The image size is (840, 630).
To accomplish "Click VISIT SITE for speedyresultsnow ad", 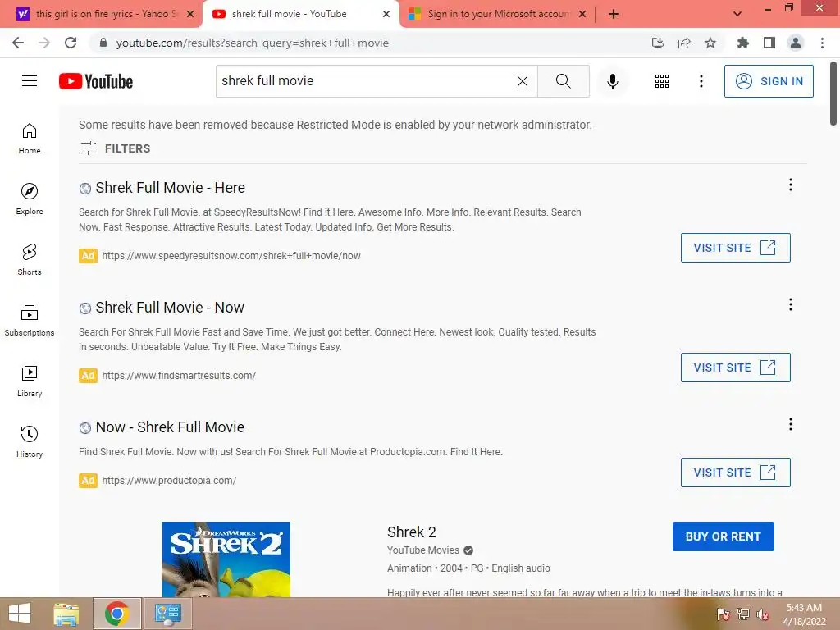I will coord(735,248).
